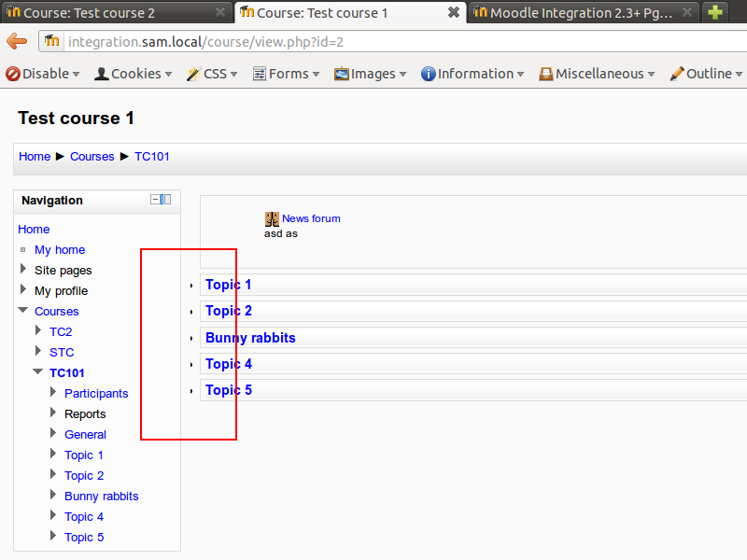Hide the Navigation block with minus icon
This screenshot has width=747, height=560.
[155, 200]
